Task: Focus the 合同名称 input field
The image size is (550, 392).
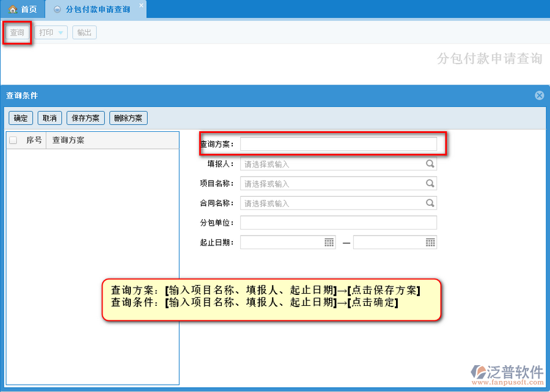Action: 339,203
